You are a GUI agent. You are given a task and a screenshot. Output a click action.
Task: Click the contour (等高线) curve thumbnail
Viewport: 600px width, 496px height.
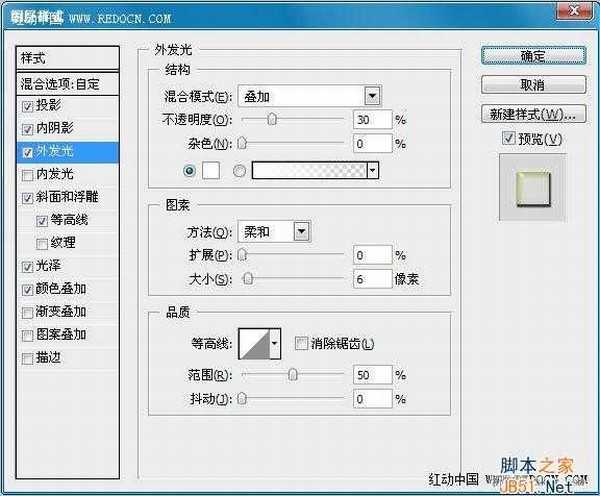(x=253, y=345)
